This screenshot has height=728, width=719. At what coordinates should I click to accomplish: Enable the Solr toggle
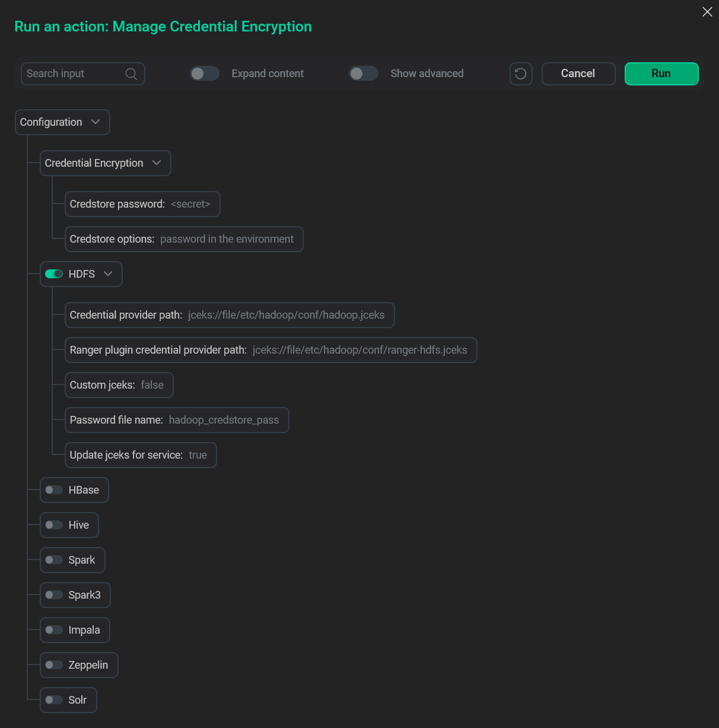point(54,700)
